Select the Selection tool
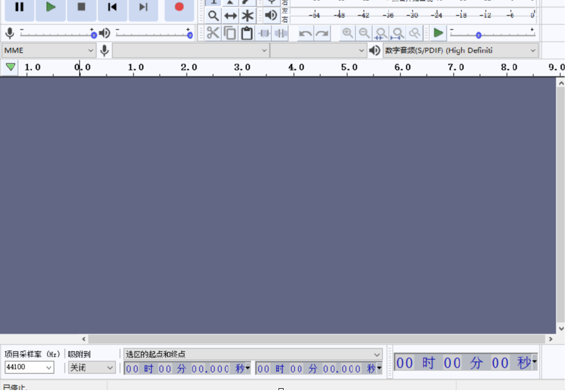The width and height of the screenshot is (566, 392). (x=214, y=3)
